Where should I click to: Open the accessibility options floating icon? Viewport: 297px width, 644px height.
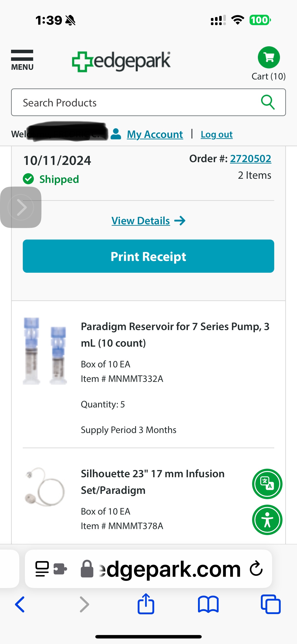pos(267,520)
